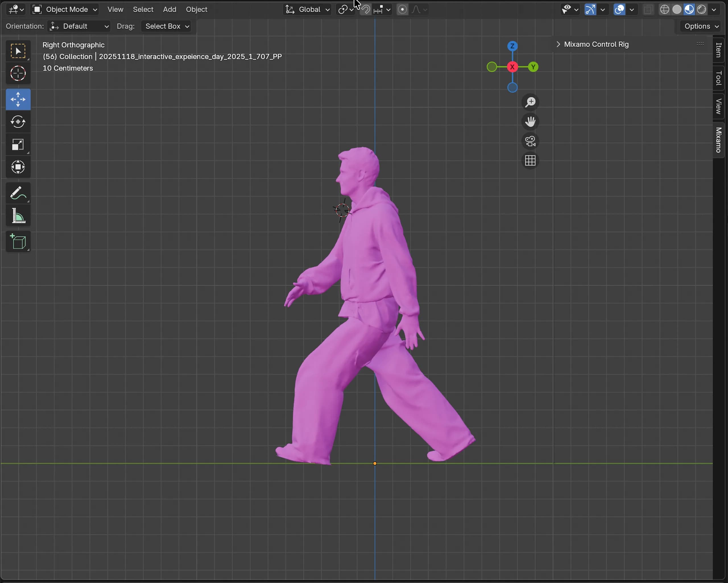Screen dimensions: 728x583
Task: Activate the 3D Cursor tool
Action: [x=18, y=73]
